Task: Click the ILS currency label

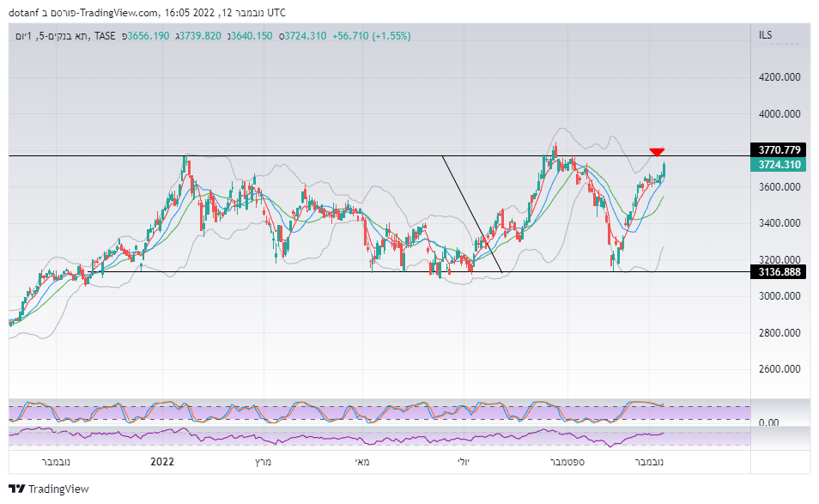Action: click(765, 35)
